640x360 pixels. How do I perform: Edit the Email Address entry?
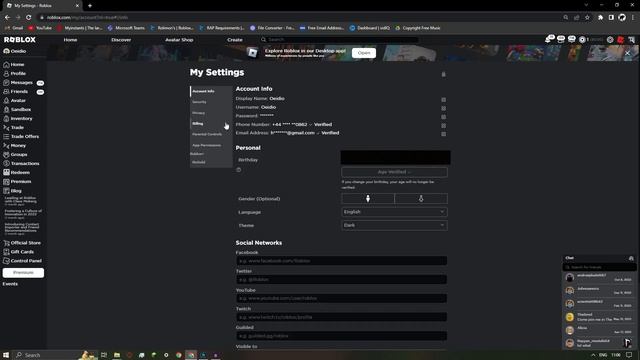pos(443,134)
